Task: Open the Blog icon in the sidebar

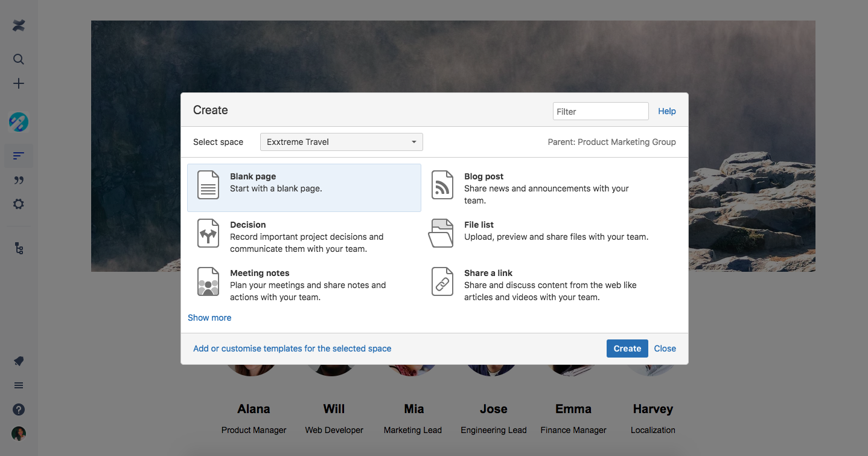Action: [x=18, y=179]
